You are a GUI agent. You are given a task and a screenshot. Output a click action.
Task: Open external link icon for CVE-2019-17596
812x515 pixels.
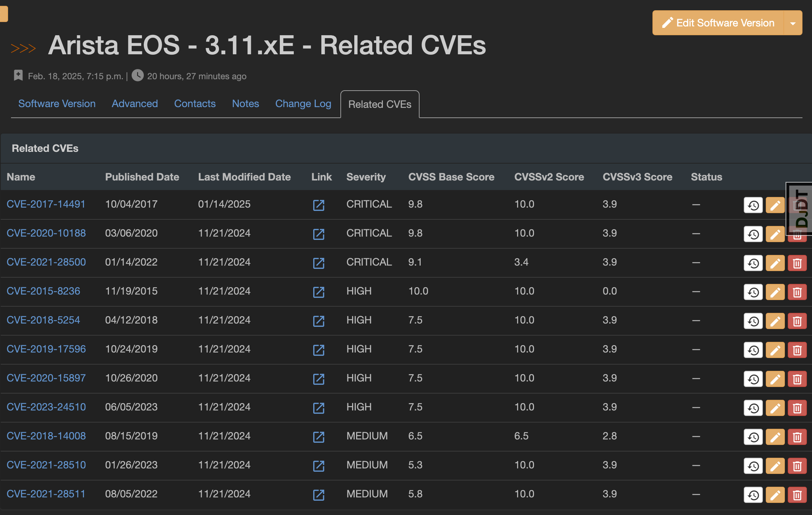(x=318, y=350)
